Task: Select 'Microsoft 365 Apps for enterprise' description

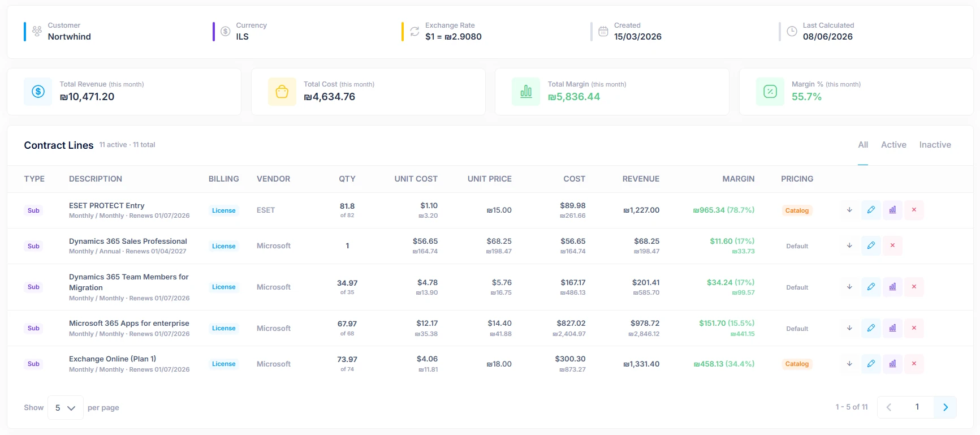Action: [x=129, y=324]
